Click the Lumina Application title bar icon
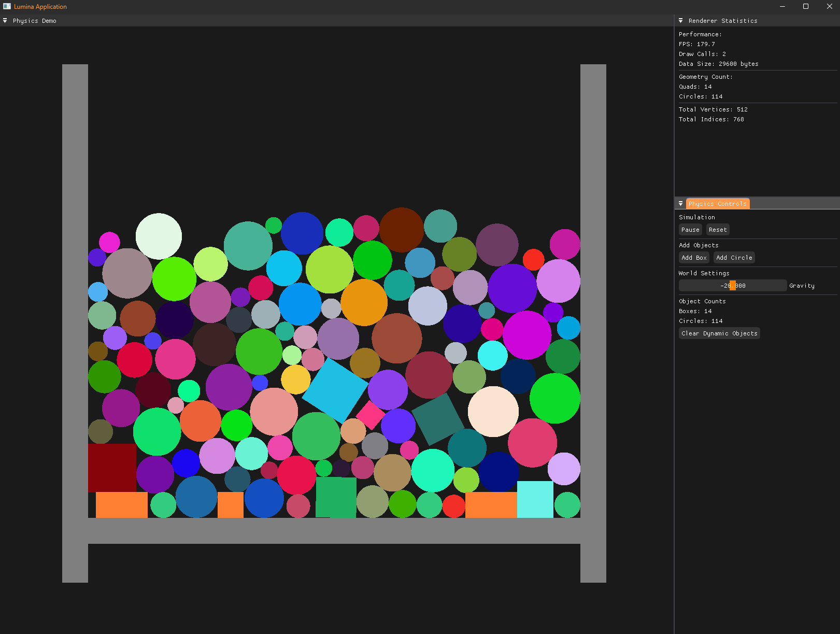This screenshot has width=840, height=634. 7,7
